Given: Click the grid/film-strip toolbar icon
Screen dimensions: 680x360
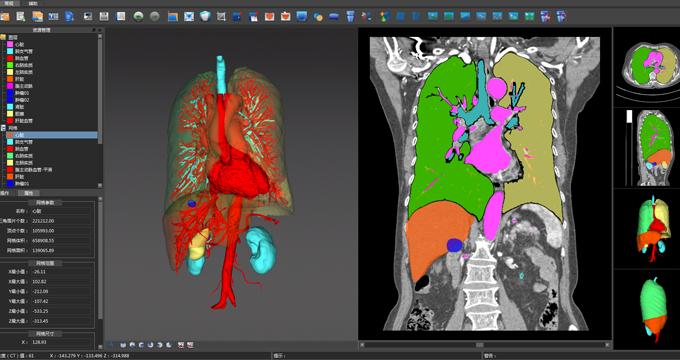Looking at the screenshot, I should 53,16.
